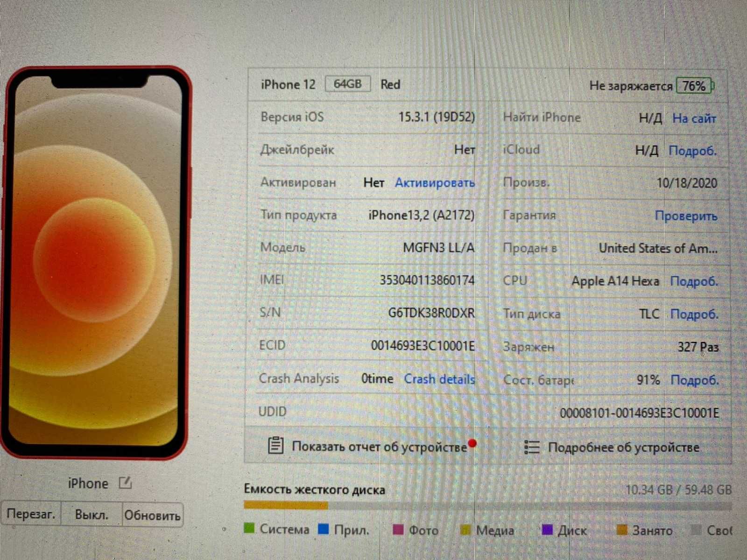Click the serial number G6TDK38R0DXR

coord(431,313)
